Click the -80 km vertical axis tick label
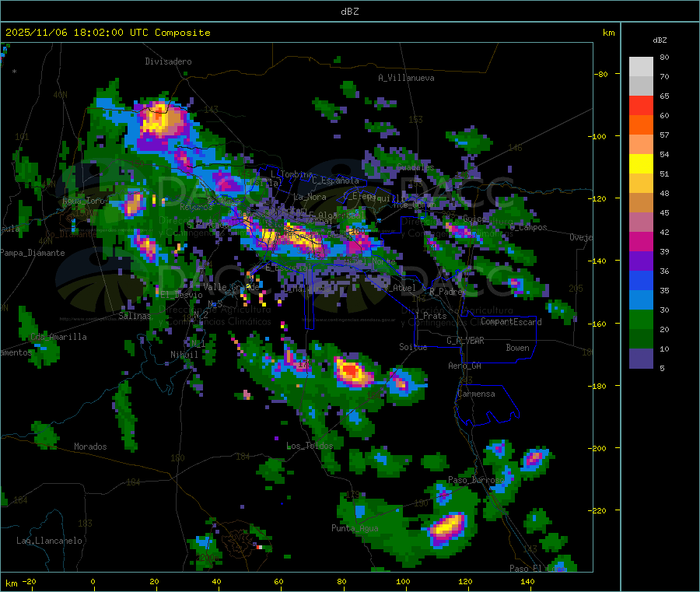The height and width of the screenshot is (592, 700). pos(600,74)
